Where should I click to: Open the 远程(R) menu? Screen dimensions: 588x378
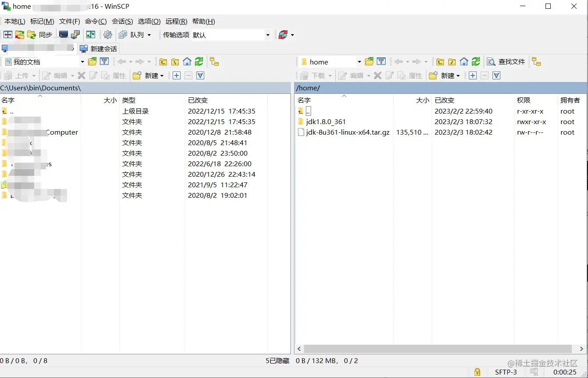[177, 21]
